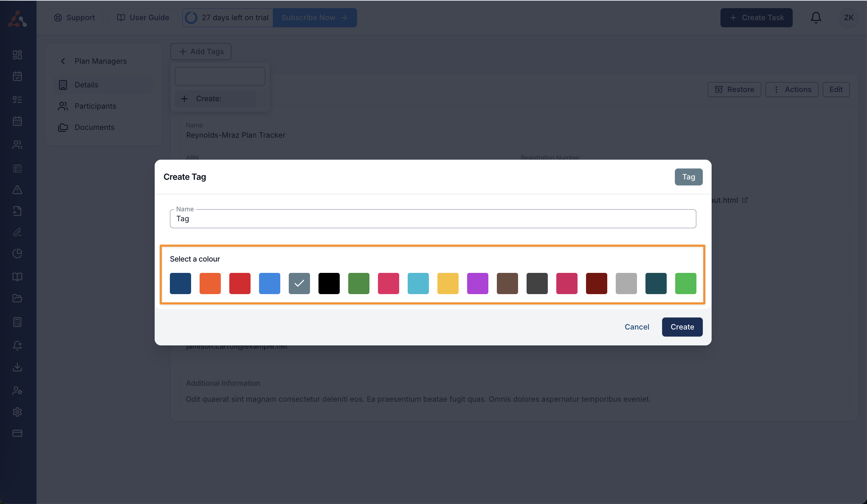Click the credit card billing sidebar icon
The width and height of the screenshot is (867, 504).
tap(17, 433)
